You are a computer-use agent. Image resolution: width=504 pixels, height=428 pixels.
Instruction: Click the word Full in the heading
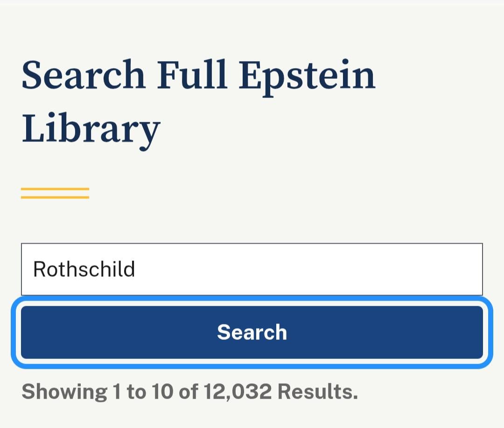click(x=192, y=75)
